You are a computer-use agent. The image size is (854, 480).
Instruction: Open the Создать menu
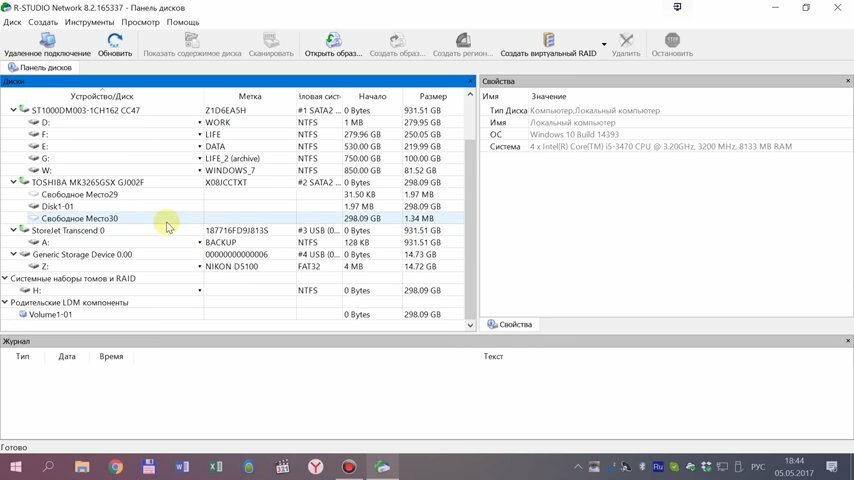point(42,22)
